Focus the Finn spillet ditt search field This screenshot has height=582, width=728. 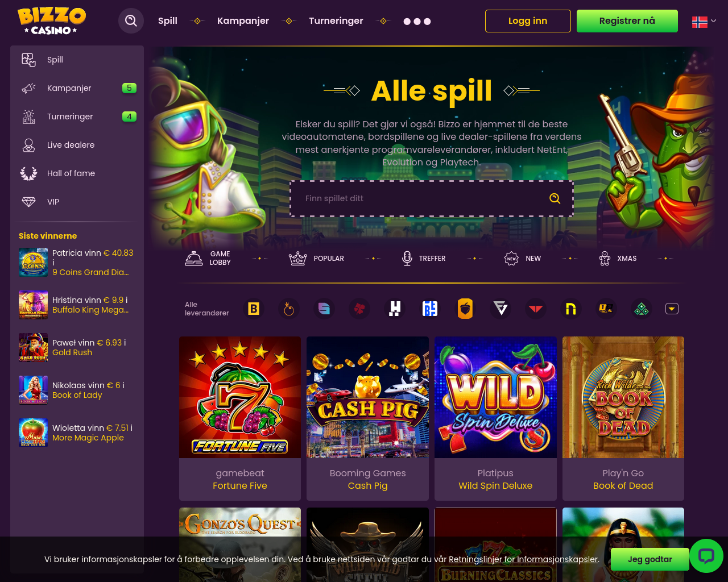(432, 198)
